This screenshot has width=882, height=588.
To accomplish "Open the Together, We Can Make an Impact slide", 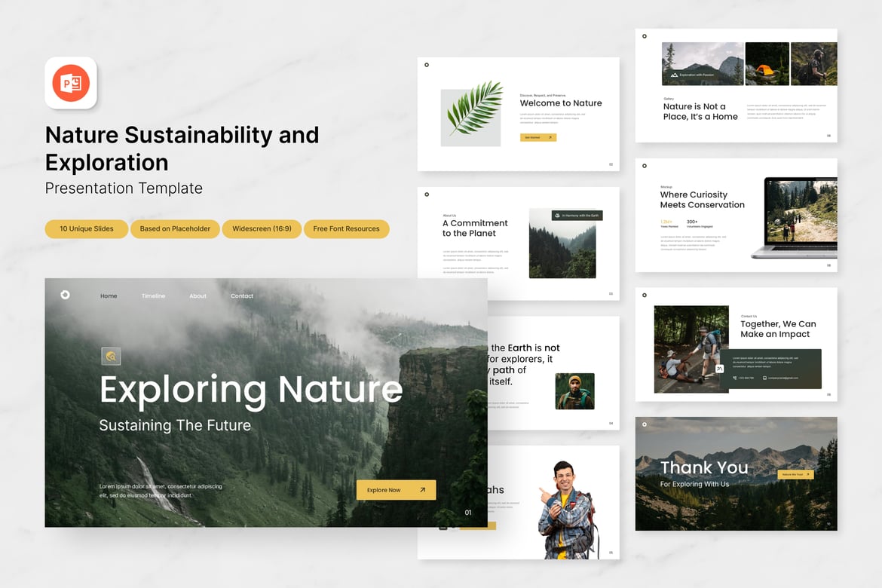I will click(737, 345).
